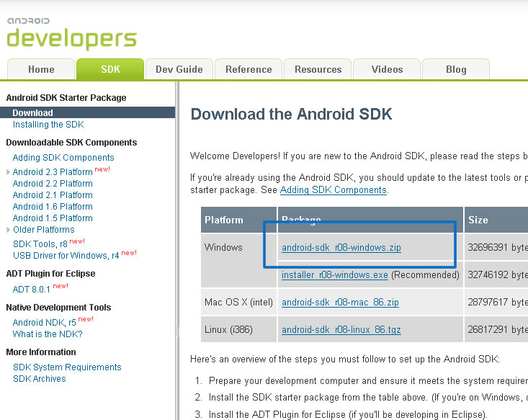Click the 28797617 bytes size cell
The width and height of the screenshot is (528, 420).
coord(496,302)
